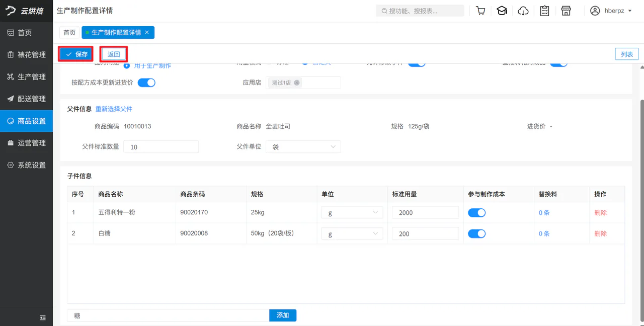Open the clipboard checklist icon
The width and height of the screenshot is (644, 326).
[x=544, y=11]
